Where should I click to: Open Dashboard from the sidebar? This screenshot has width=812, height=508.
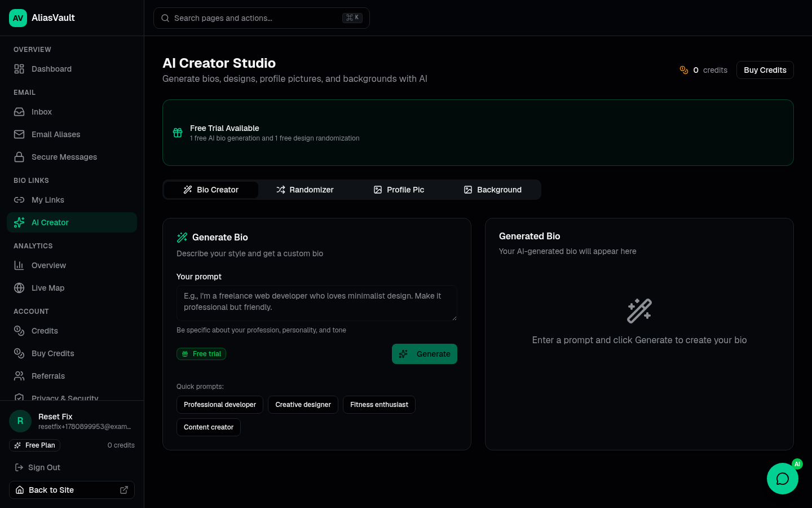coord(72,69)
